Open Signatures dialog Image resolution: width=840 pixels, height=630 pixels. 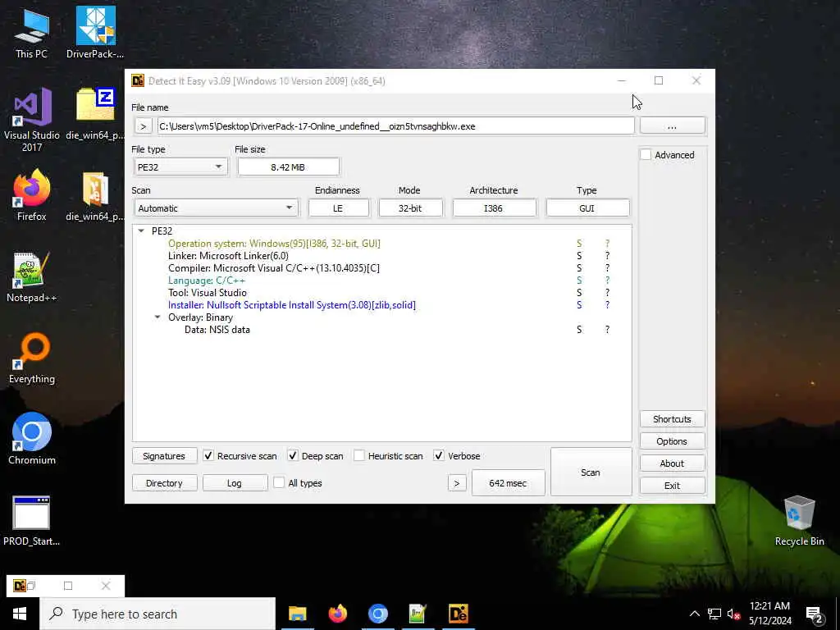point(164,456)
